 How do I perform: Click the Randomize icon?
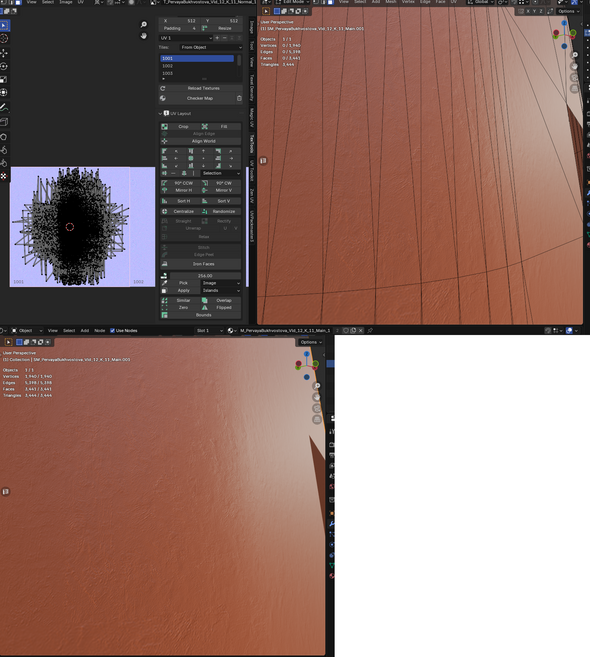coord(204,212)
